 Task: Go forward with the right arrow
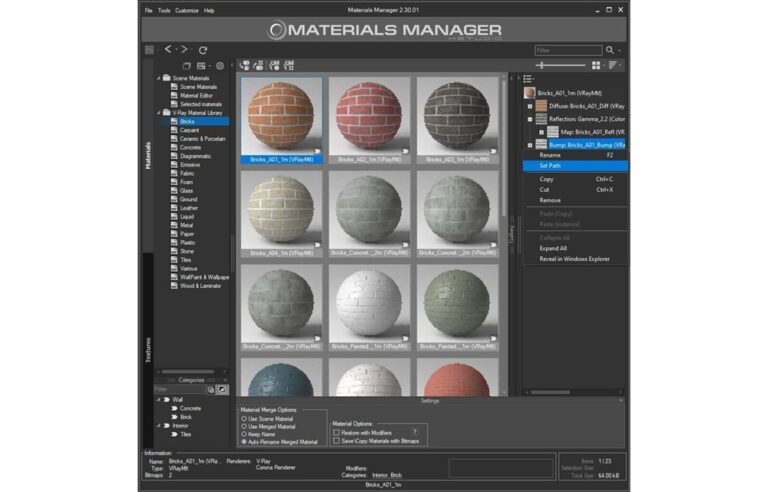(184, 49)
